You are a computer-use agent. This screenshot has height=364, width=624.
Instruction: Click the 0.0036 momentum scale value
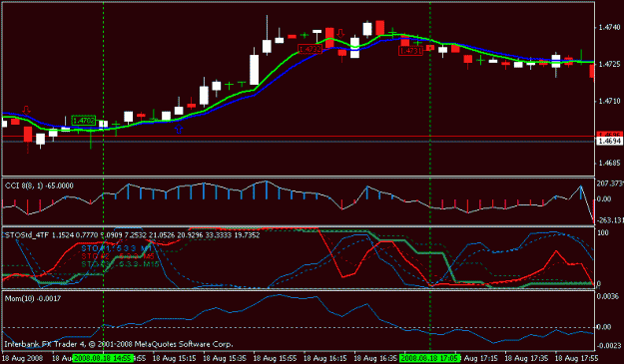(x=609, y=296)
